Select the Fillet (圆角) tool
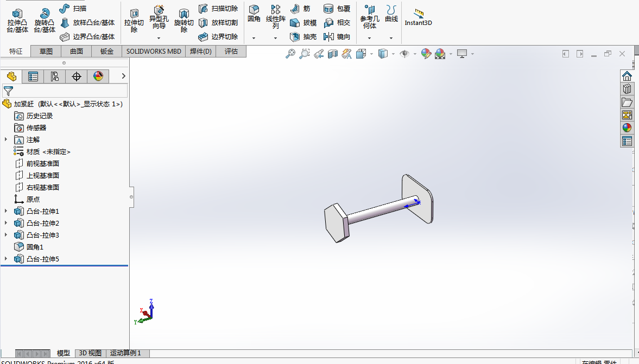 coord(254,14)
